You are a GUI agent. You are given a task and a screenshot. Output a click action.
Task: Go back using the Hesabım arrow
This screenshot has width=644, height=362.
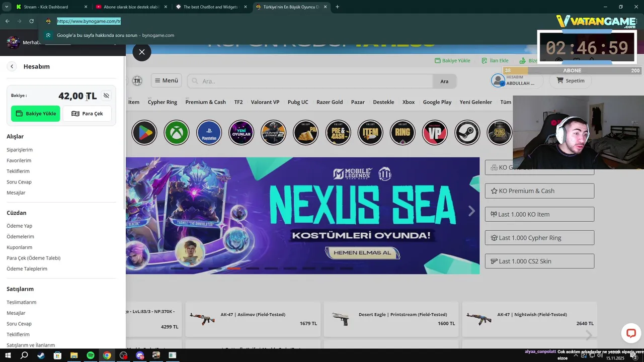(12, 66)
